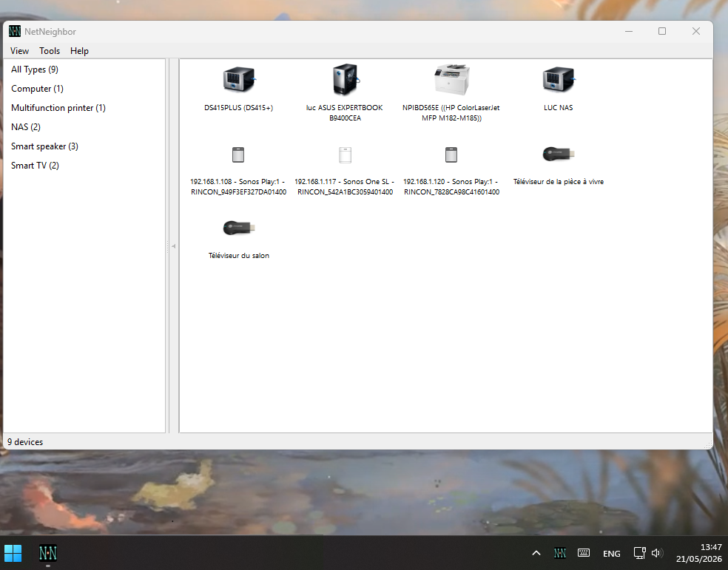Click the NetNeighbor logo in the title bar
Screen dimensions: 728x570
point(15,31)
